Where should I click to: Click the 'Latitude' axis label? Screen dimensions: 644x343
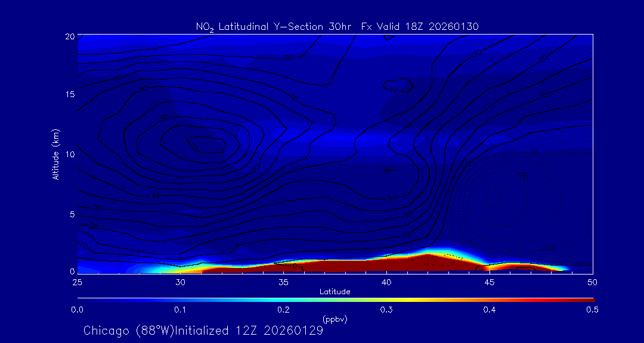335,292
